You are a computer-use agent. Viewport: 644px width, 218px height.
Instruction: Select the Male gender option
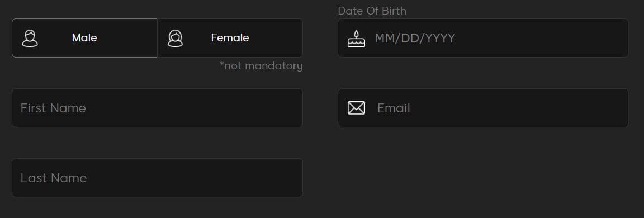84,38
